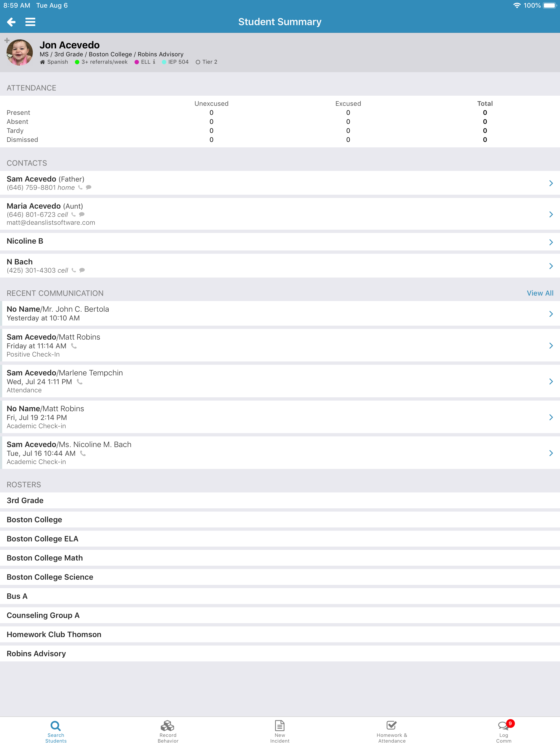Select Boston College Science roster

(x=280, y=577)
